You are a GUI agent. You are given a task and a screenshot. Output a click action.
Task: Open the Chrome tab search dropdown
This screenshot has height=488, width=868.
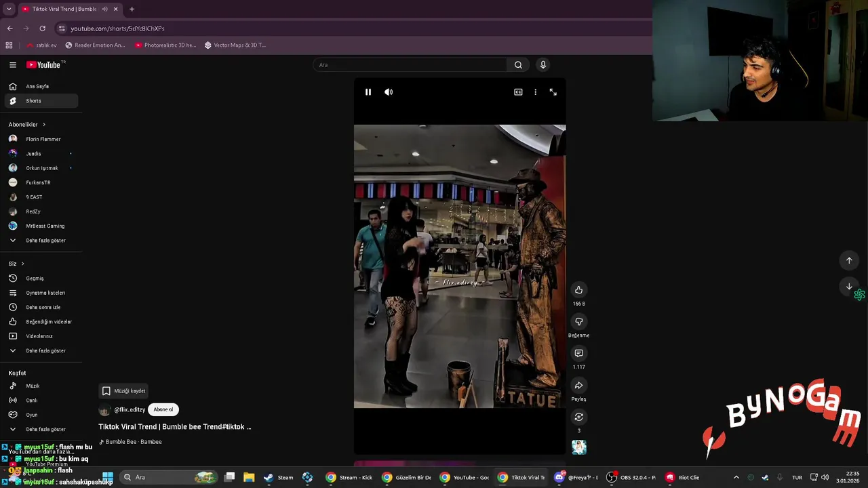click(x=9, y=9)
